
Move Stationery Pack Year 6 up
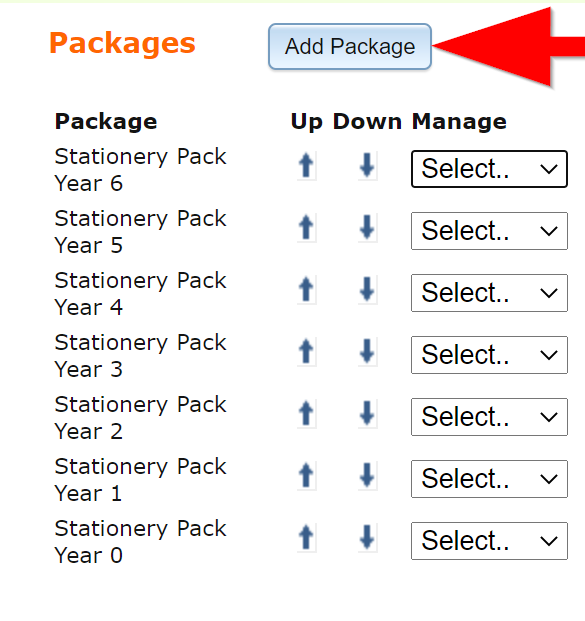[307, 166]
